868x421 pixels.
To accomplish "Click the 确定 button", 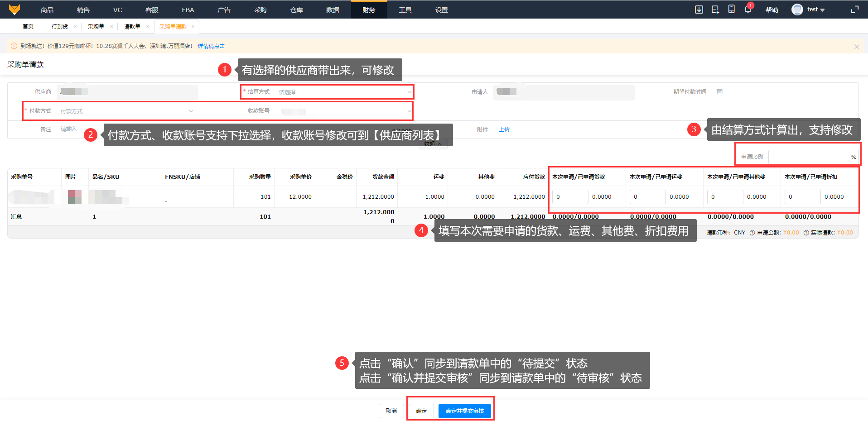I will pyautogui.click(x=421, y=411).
